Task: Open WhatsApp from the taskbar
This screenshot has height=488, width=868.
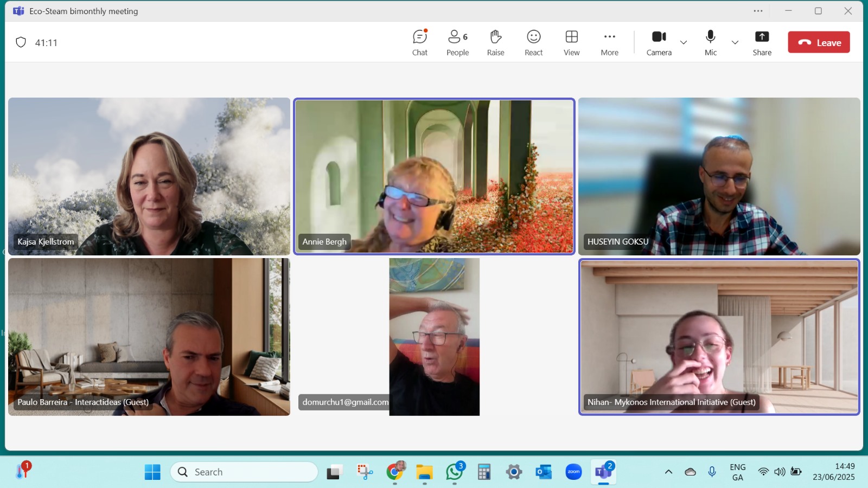Action: click(x=454, y=472)
